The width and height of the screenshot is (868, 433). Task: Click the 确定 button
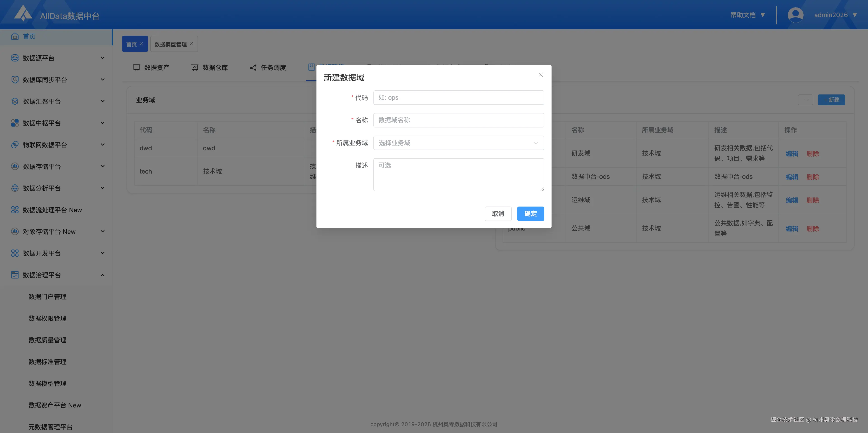point(530,214)
